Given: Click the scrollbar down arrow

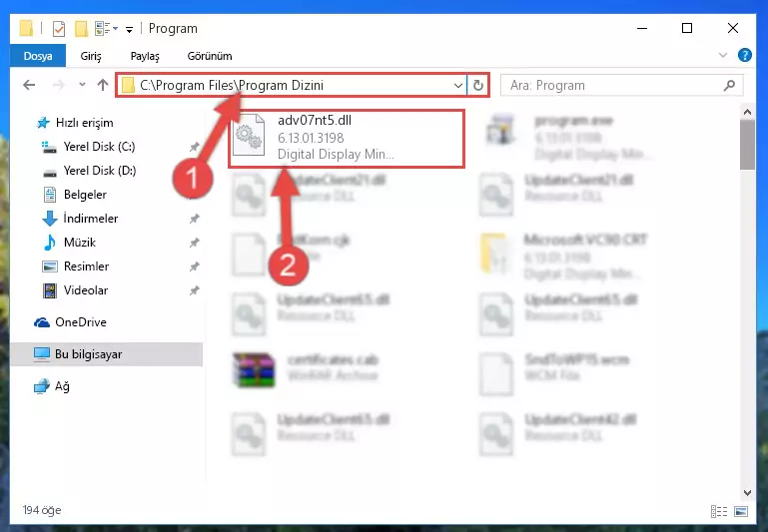Looking at the screenshot, I should pos(747,493).
